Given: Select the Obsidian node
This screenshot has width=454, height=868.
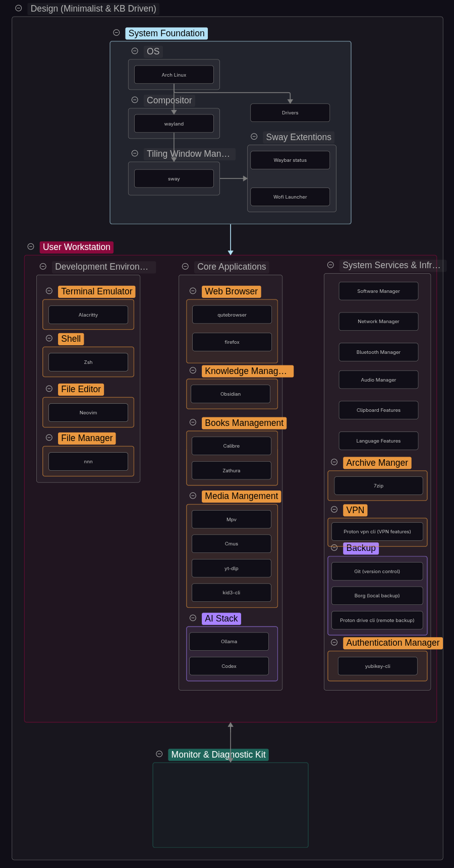Looking at the screenshot, I should (x=231, y=394).
